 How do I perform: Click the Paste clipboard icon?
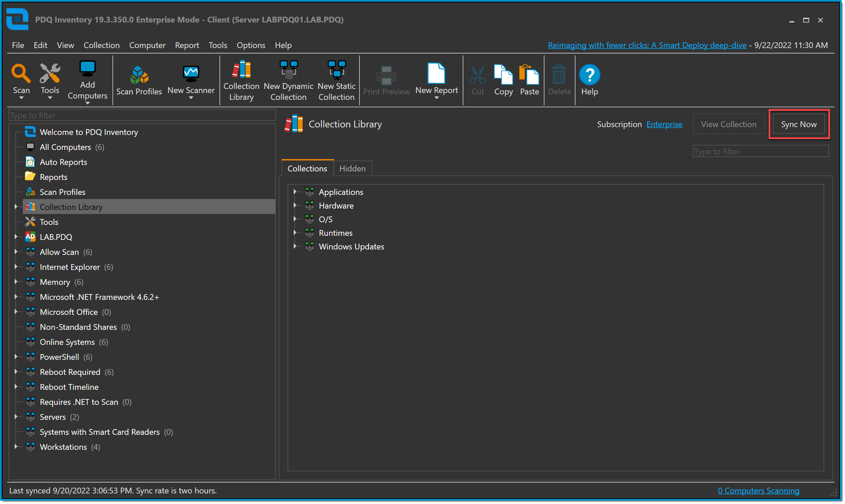coord(529,74)
